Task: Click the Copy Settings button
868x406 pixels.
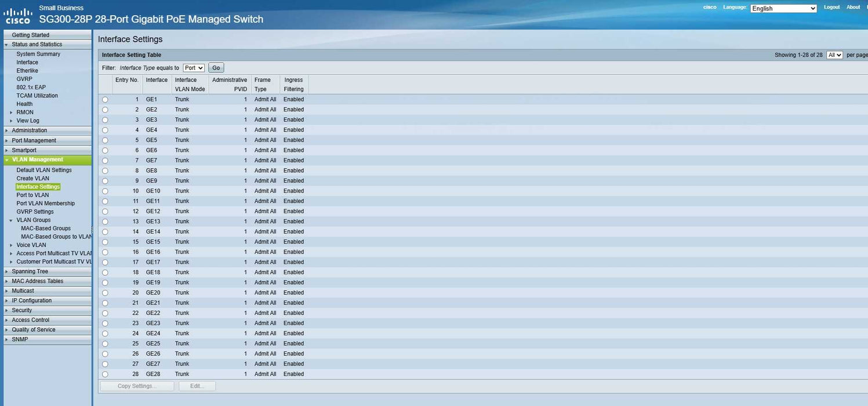Action: [137, 386]
